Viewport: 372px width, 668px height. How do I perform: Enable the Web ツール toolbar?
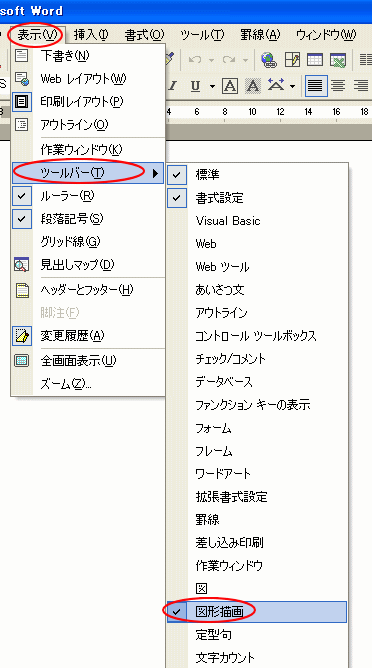(257, 267)
